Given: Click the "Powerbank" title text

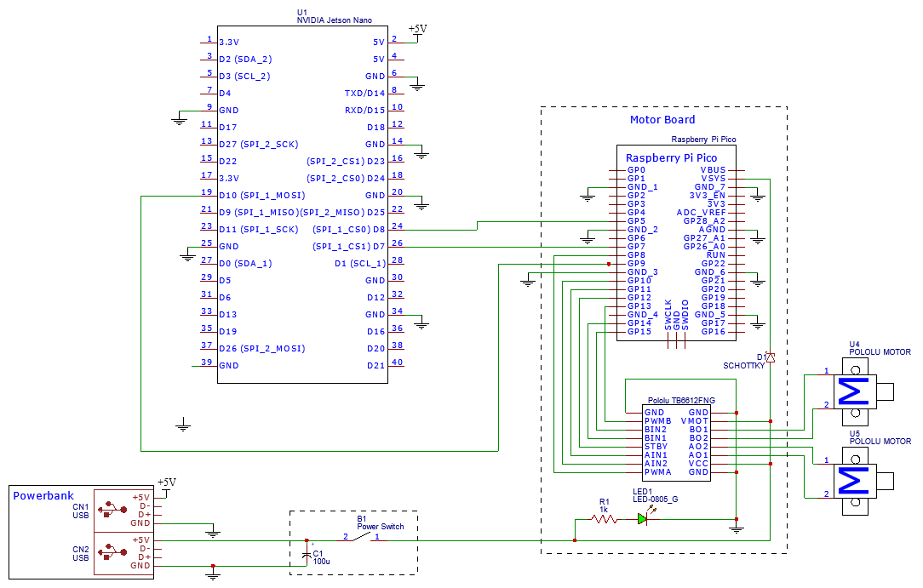Looking at the screenshot, I should (x=43, y=496).
